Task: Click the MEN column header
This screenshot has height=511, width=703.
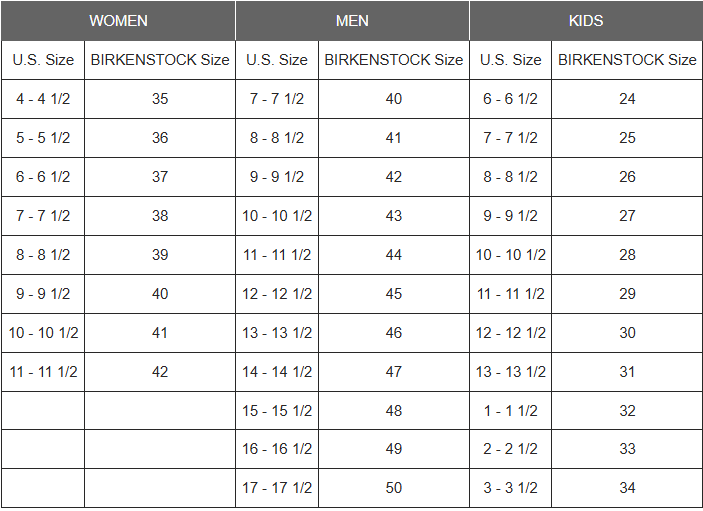Action: pos(352,21)
